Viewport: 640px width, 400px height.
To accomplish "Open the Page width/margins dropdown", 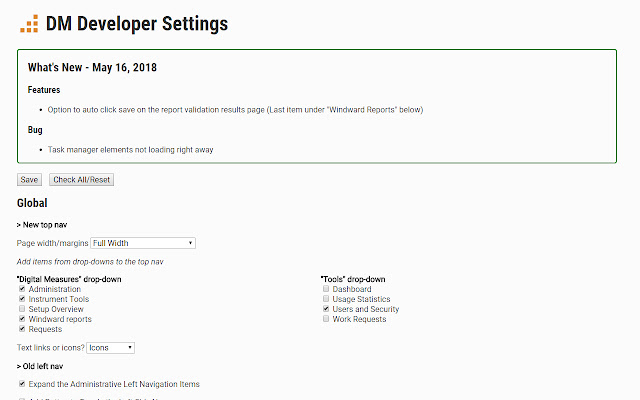I will [x=143, y=243].
